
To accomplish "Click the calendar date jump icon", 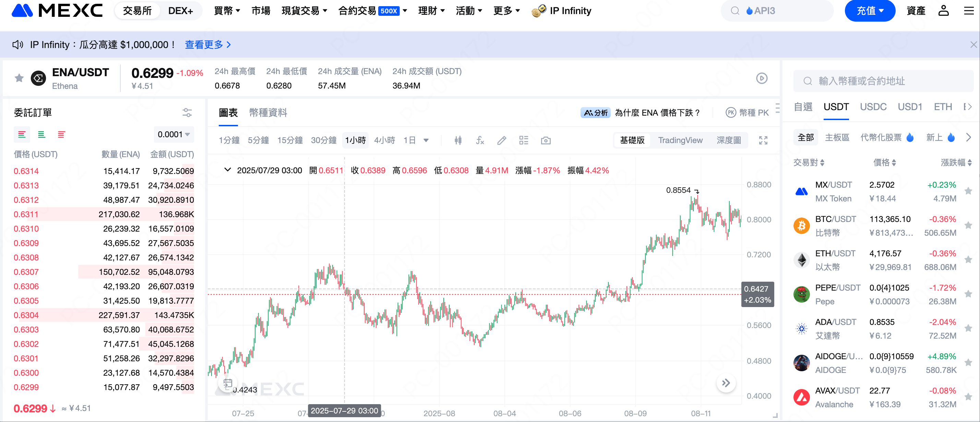I will point(228,383).
